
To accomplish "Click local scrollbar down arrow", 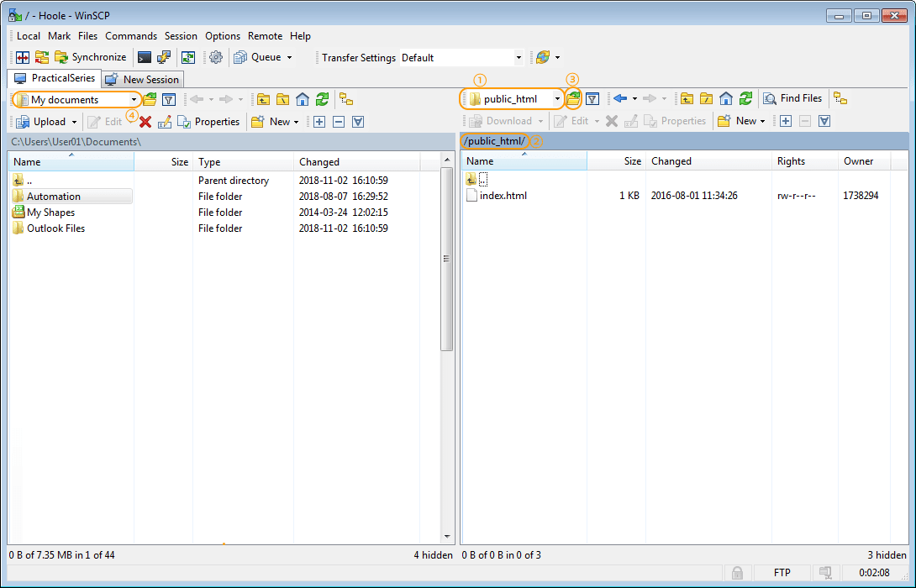I will (447, 537).
